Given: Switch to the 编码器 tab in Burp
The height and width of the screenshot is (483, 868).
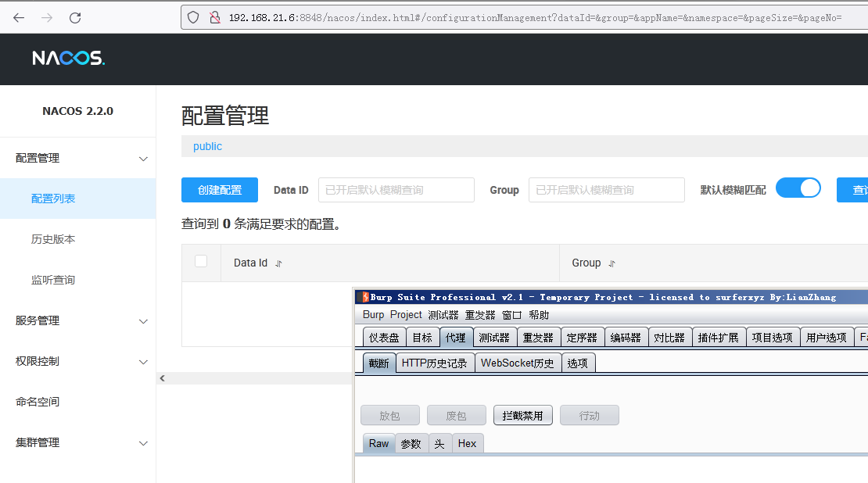Looking at the screenshot, I should click(626, 338).
